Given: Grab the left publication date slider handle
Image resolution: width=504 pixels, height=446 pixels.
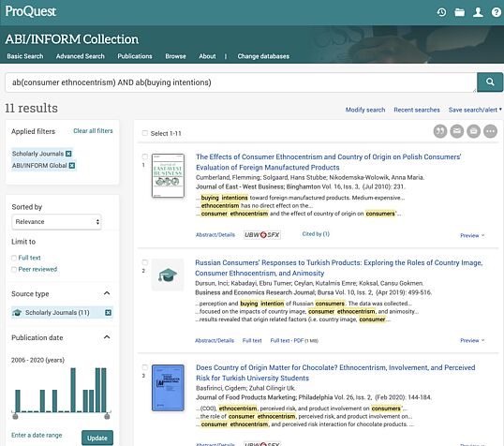Looking at the screenshot, I should [x=15, y=416].
